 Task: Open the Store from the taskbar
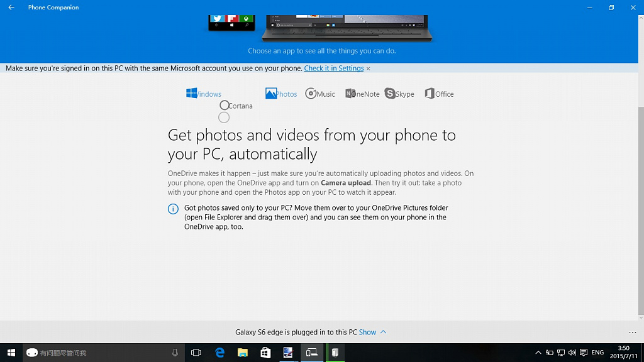[265, 353]
